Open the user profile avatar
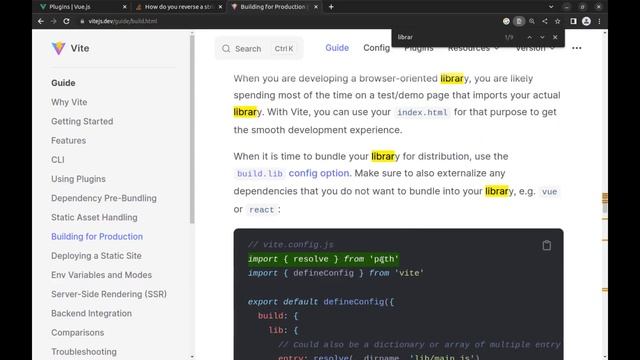The width and height of the screenshot is (640, 360). [586, 21]
